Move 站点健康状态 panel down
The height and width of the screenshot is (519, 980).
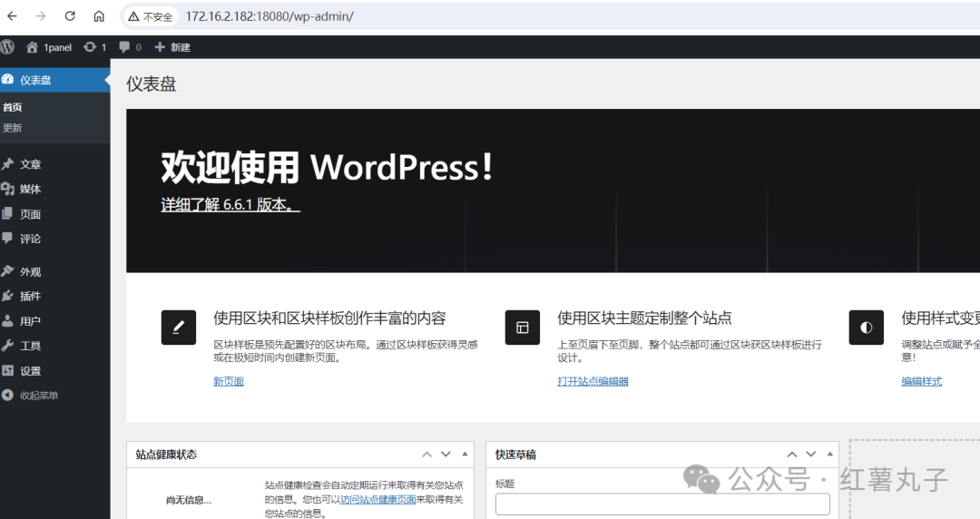446,454
